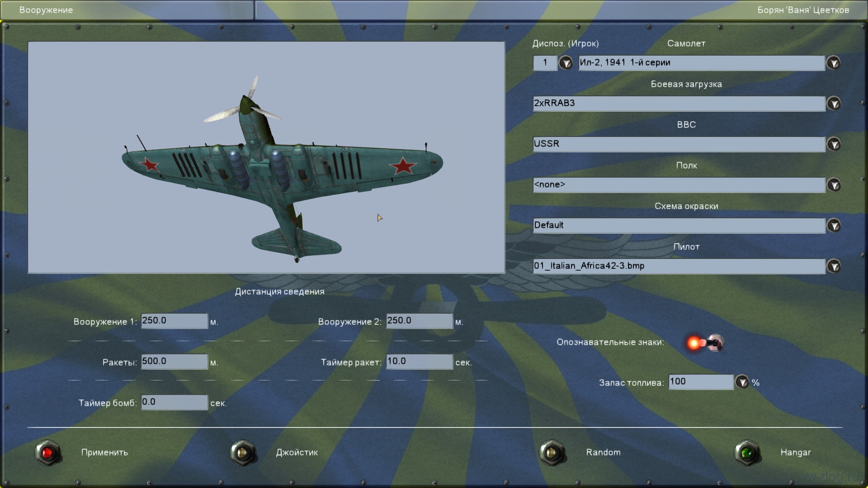Click the yellow Джойстик indicator button
The width and height of the screenshot is (868, 488).
(x=243, y=453)
